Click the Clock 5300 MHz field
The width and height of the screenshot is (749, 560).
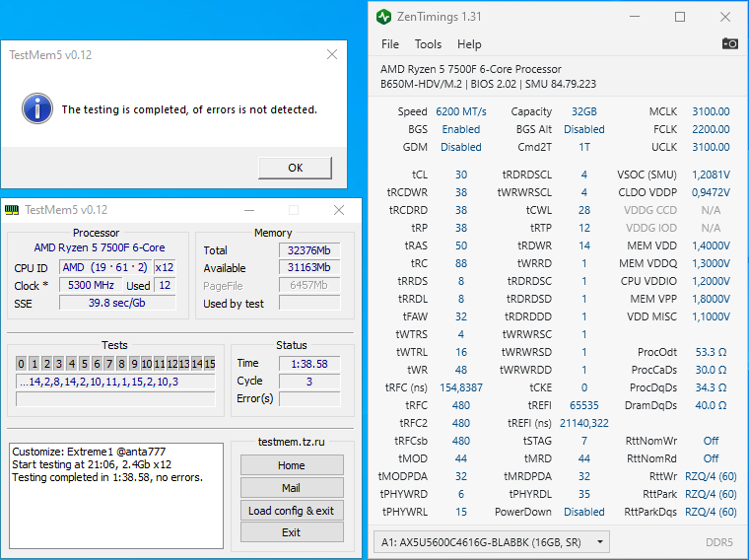coord(91,285)
